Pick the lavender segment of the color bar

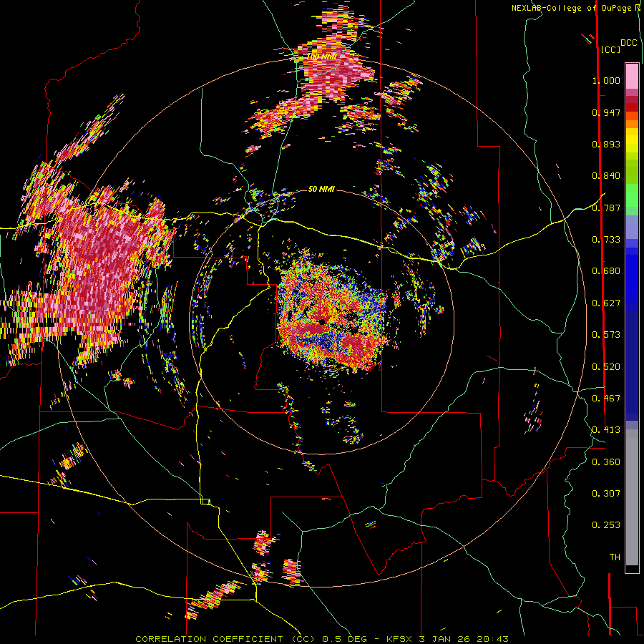(x=632, y=227)
